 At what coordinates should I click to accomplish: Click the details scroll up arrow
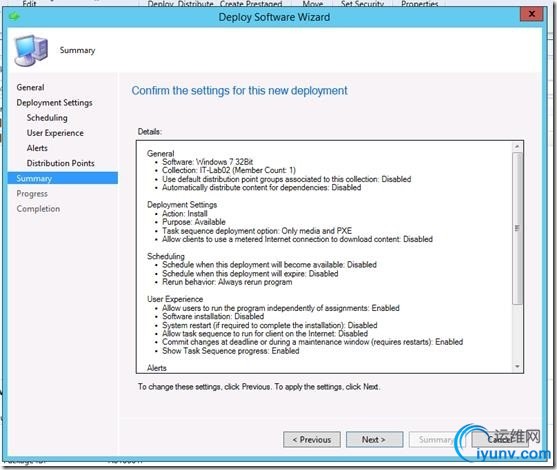pos(517,146)
